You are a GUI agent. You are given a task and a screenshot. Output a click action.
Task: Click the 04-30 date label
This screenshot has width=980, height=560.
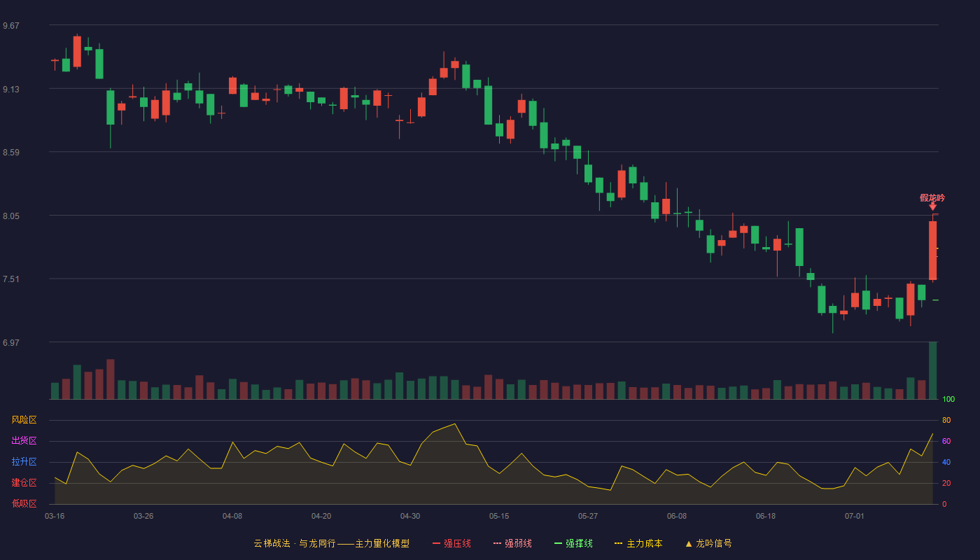point(410,516)
